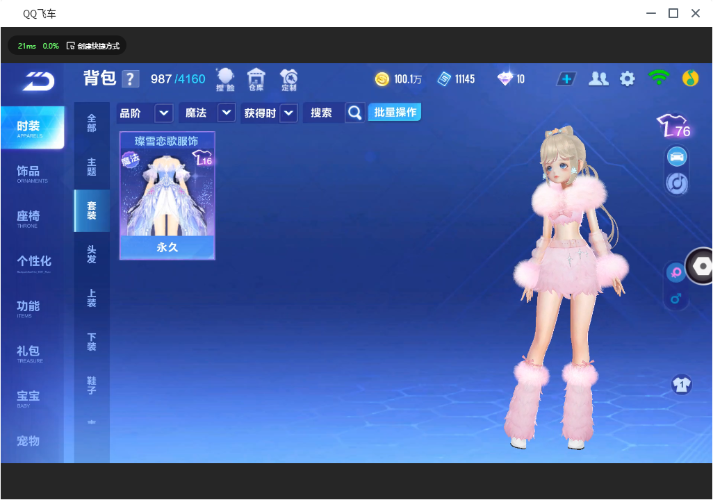
Task: Open the settings gear icon
Action: pyautogui.click(x=628, y=79)
